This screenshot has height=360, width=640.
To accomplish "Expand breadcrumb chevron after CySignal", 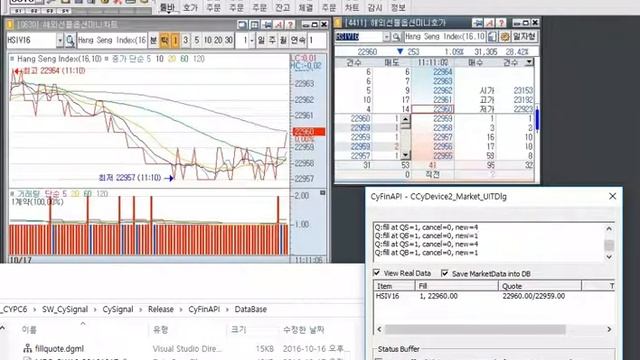I will click(x=141, y=309).
